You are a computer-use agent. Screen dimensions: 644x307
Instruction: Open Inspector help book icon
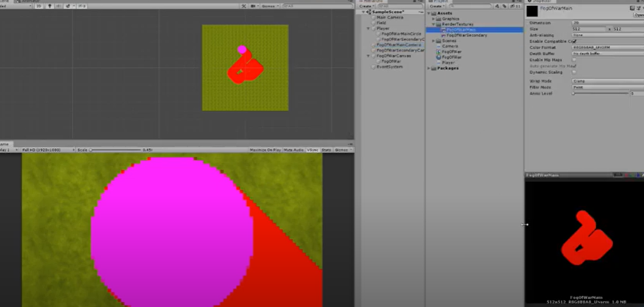click(x=632, y=8)
